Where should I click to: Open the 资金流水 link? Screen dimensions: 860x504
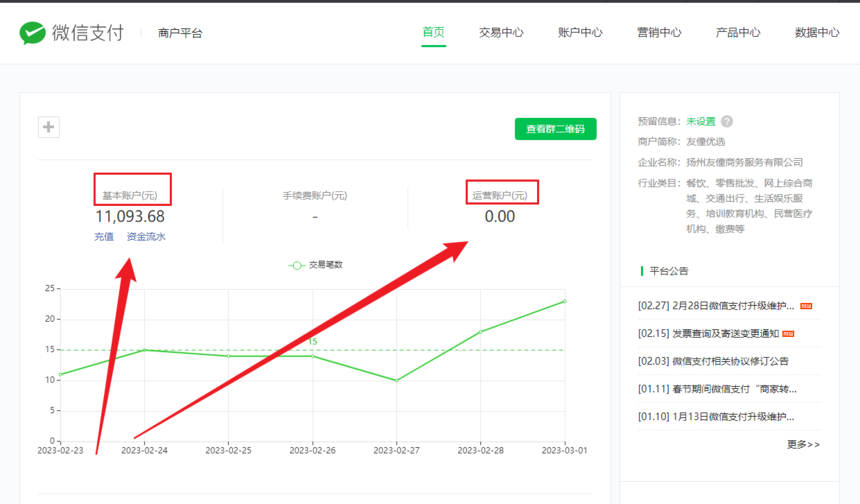146,237
